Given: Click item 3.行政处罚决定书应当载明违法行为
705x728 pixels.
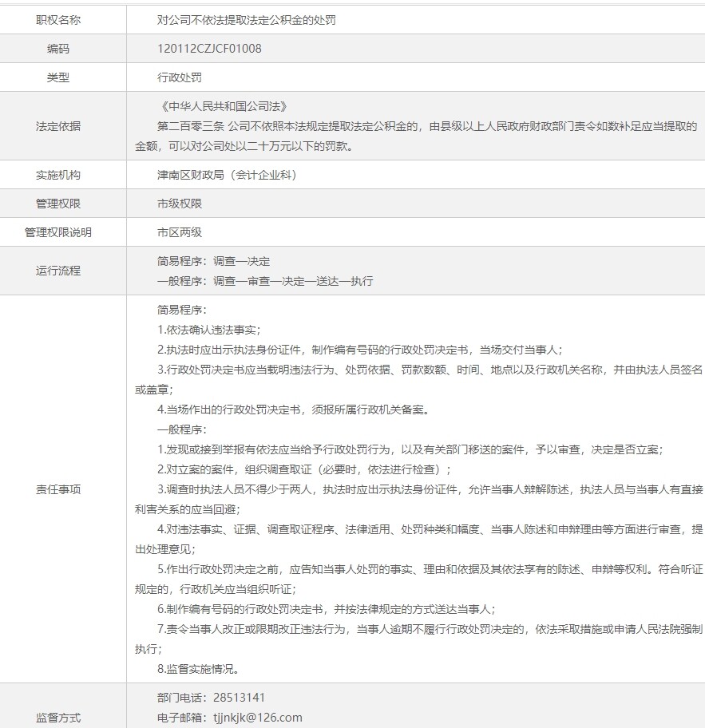Looking at the screenshot, I should 430,370.
